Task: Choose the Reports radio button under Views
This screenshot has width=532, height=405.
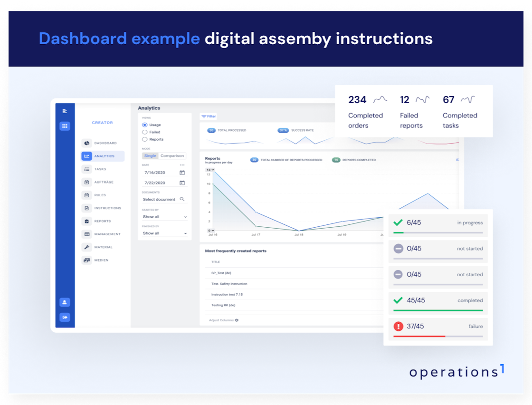Action: click(x=144, y=139)
